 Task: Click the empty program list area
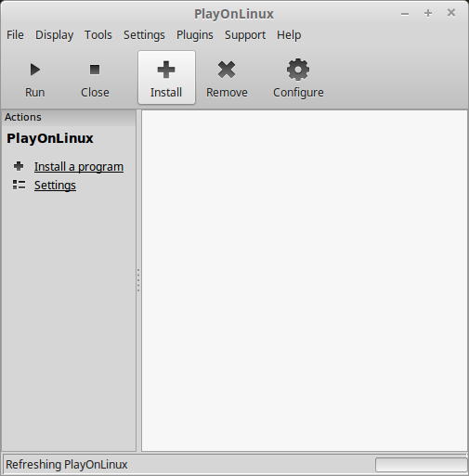tap(305, 280)
